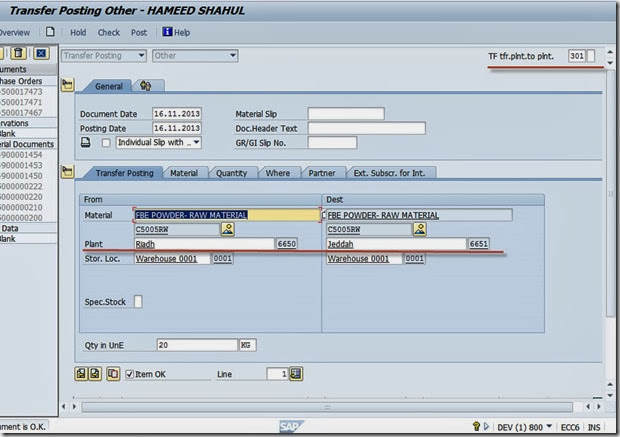
Task: Open the Ext. Subscr. for Int. tab
Action: [389, 173]
